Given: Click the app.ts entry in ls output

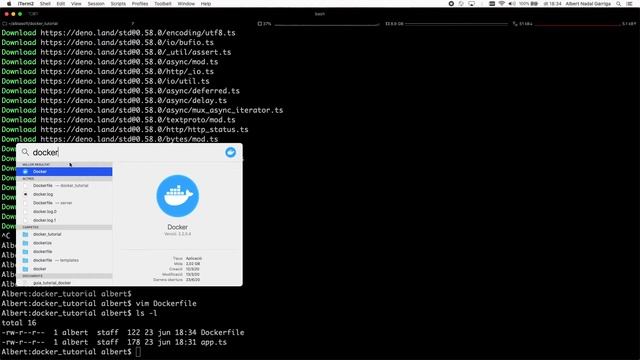Looking at the screenshot, I should coord(213,342).
